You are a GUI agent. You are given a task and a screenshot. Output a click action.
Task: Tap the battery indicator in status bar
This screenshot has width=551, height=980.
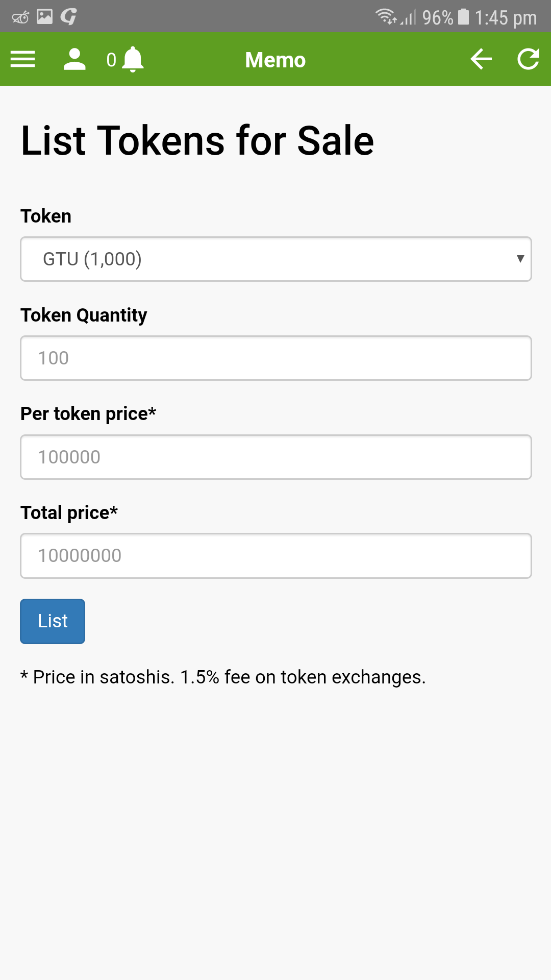[x=463, y=17]
